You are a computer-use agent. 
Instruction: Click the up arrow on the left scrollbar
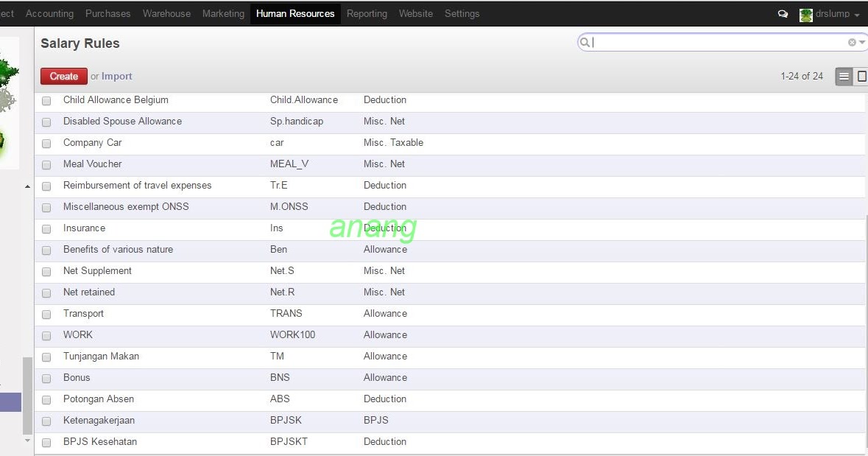tap(27, 186)
